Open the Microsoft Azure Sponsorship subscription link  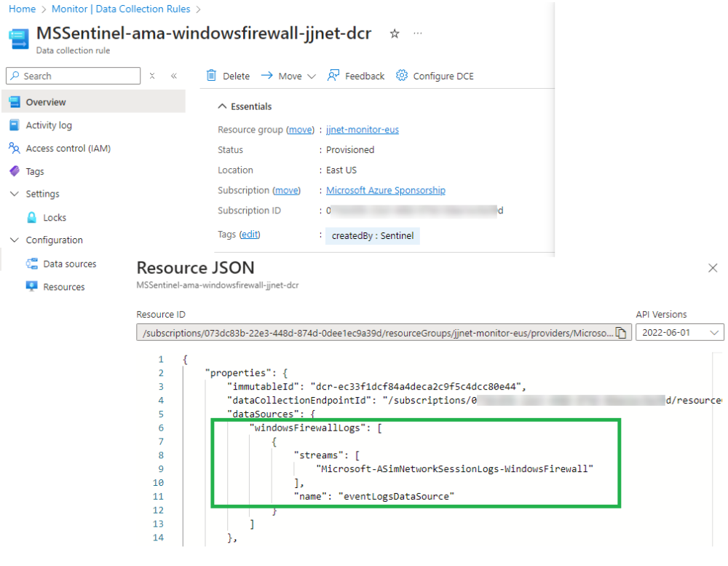(385, 190)
